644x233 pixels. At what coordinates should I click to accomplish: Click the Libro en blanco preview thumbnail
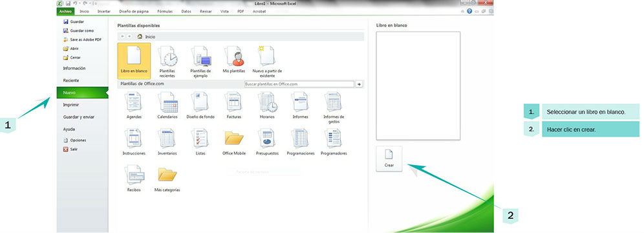click(418, 85)
